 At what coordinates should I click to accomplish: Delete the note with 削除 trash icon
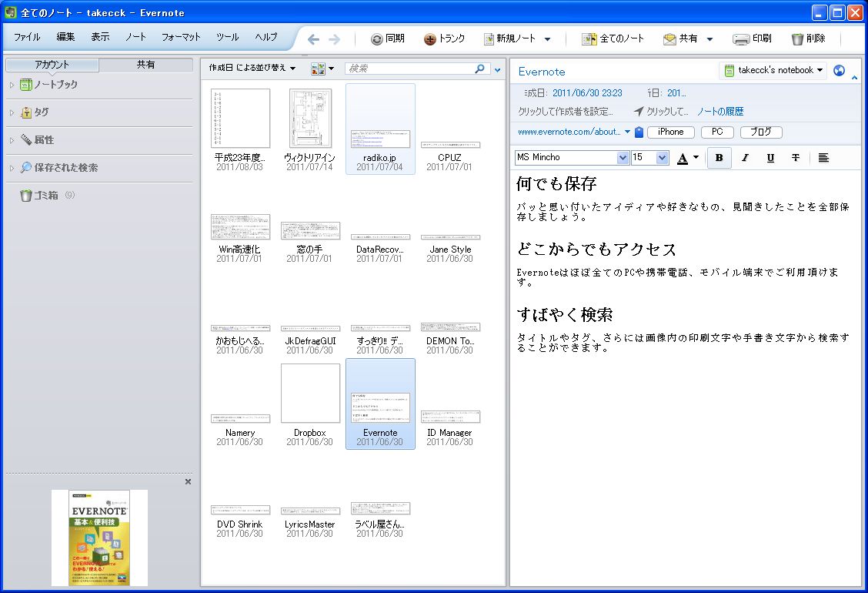pyautogui.click(x=797, y=39)
